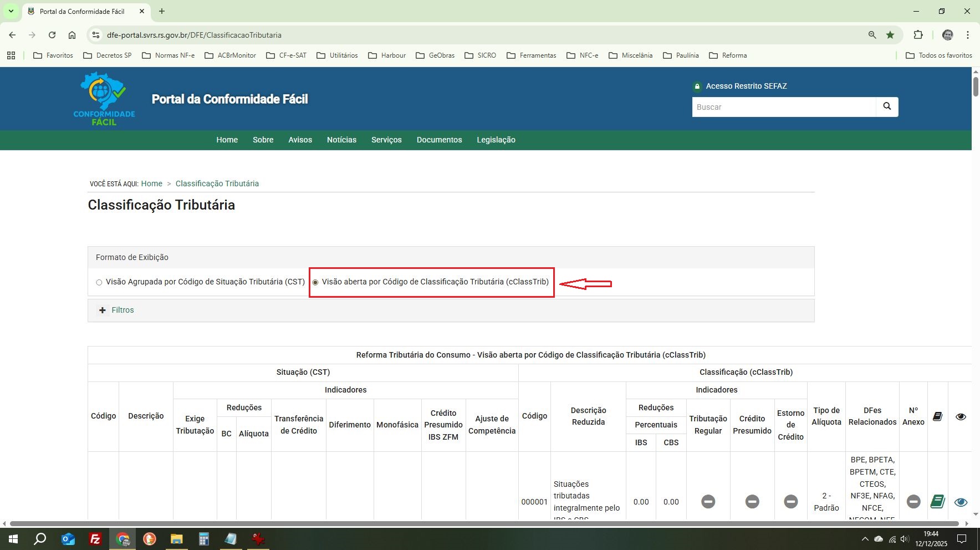Click the Home breadcrumb link
The image size is (980, 550).
[x=151, y=184]
